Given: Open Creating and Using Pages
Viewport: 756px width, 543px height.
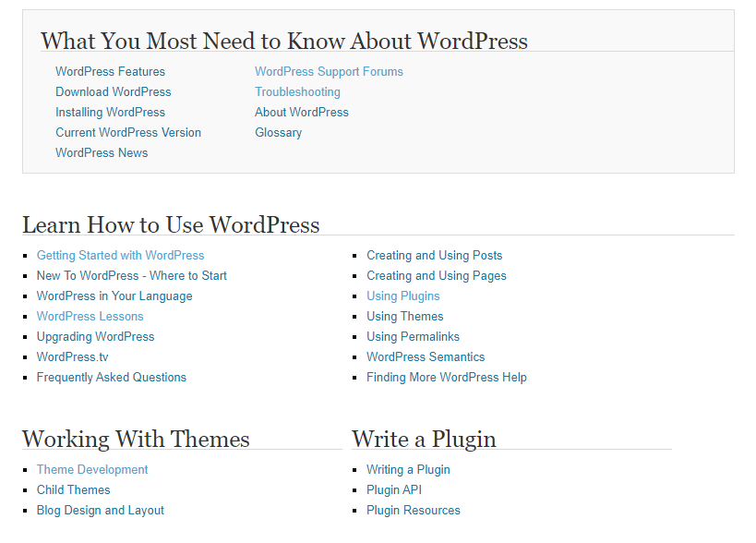Looking at the screenshot, I should click(437, 275).
